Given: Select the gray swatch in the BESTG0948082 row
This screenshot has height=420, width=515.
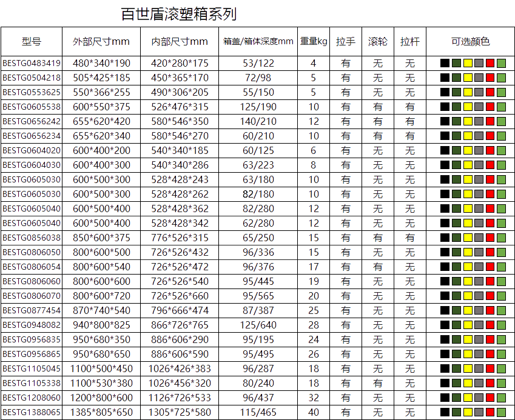Looking at the screenshot, I should coord(479,325).
